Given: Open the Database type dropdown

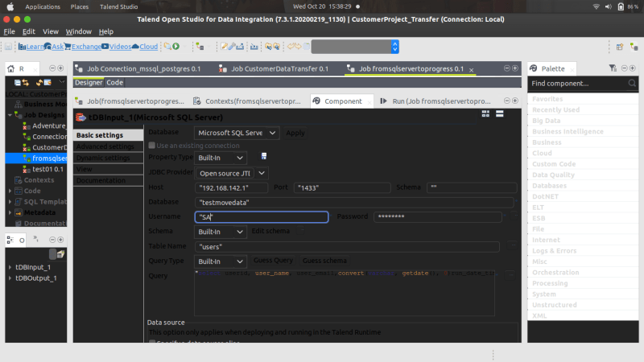Looking at the screenshot, I should click(x=237, y=133).
